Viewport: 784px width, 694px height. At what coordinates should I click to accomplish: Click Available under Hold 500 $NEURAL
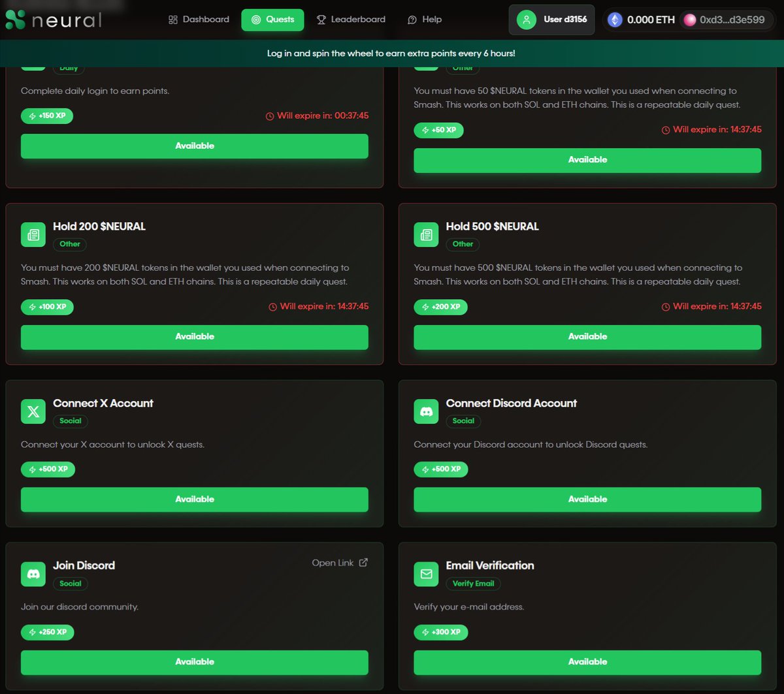[x=587, y=337]
